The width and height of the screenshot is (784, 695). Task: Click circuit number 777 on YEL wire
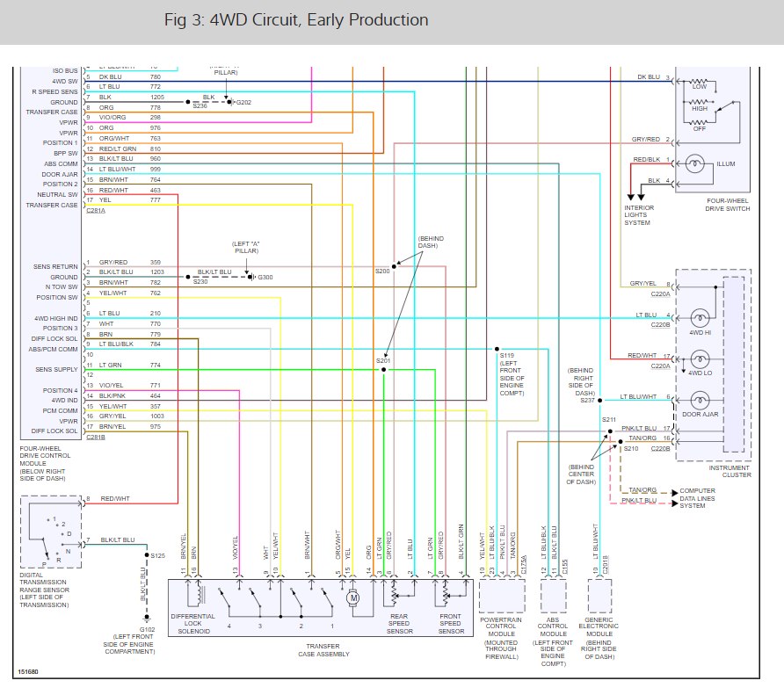tap(155, 200)
